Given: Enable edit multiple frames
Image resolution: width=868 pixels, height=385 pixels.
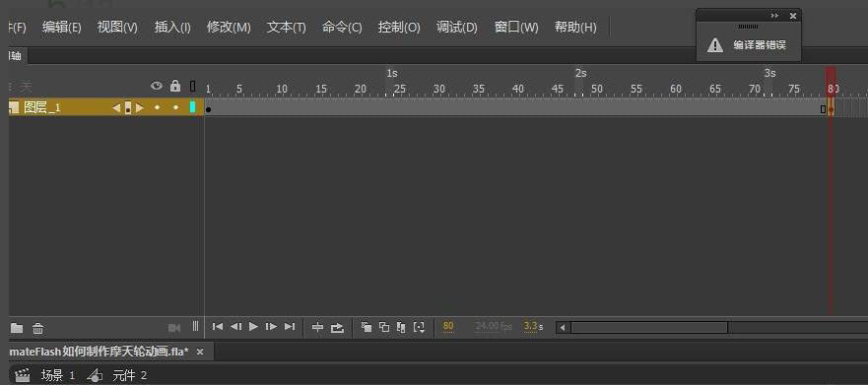Looking at the screenshot, I should [402, 328].
